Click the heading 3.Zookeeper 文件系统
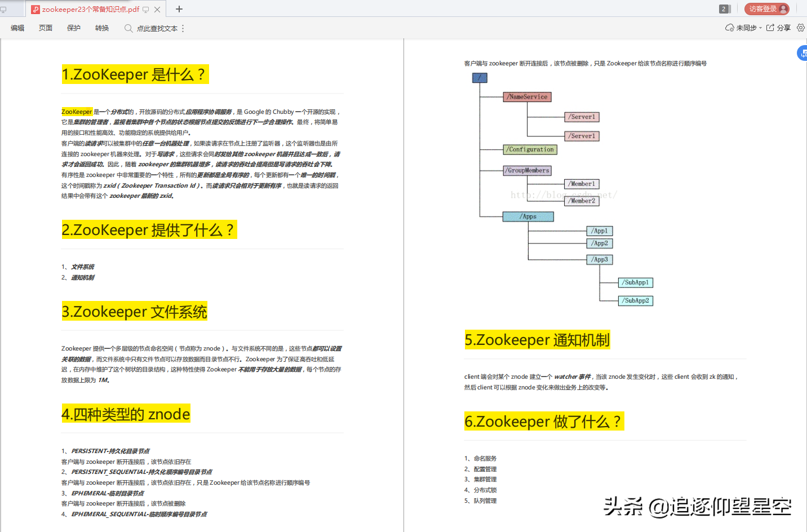The image size is (807, 532). click(135, 312)
